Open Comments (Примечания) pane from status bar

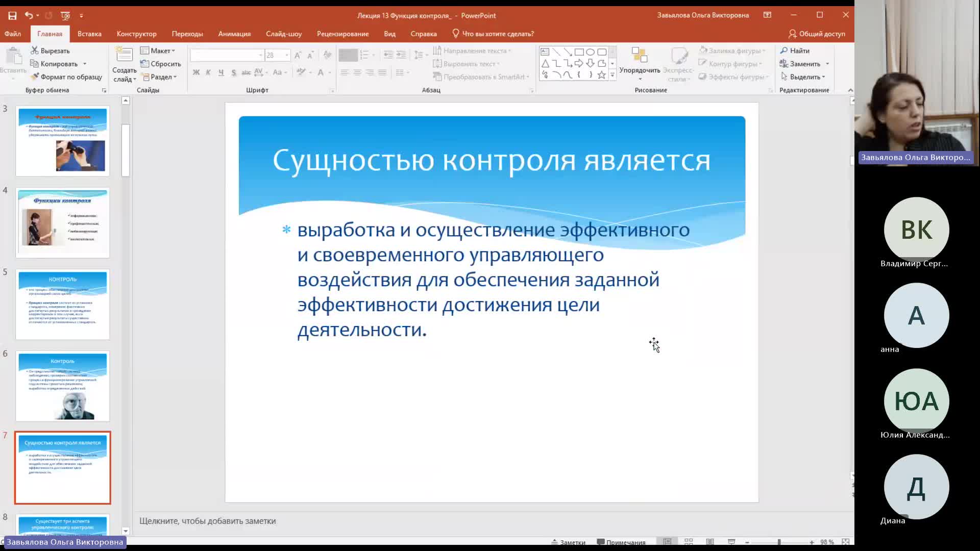tap(621, 542)
